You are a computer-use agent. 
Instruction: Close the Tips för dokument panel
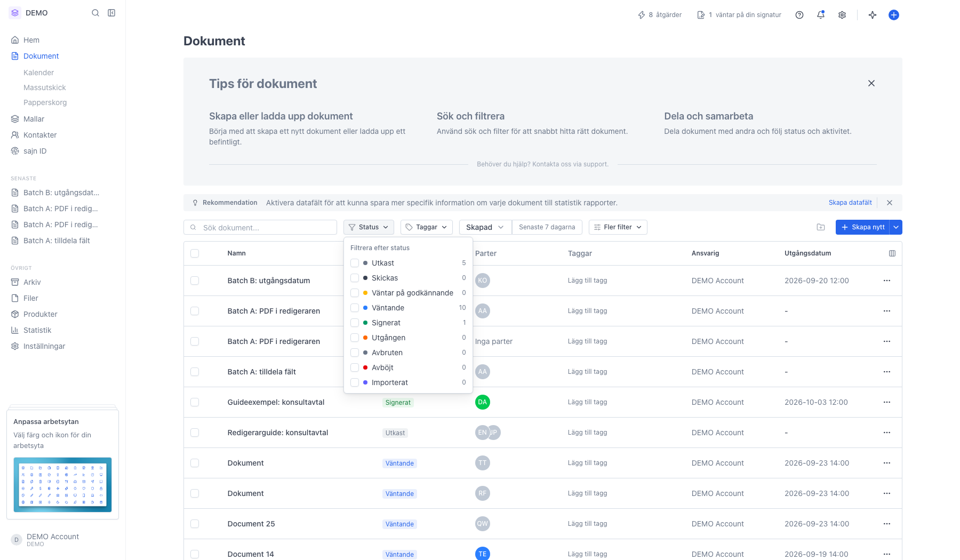(871, 83)
